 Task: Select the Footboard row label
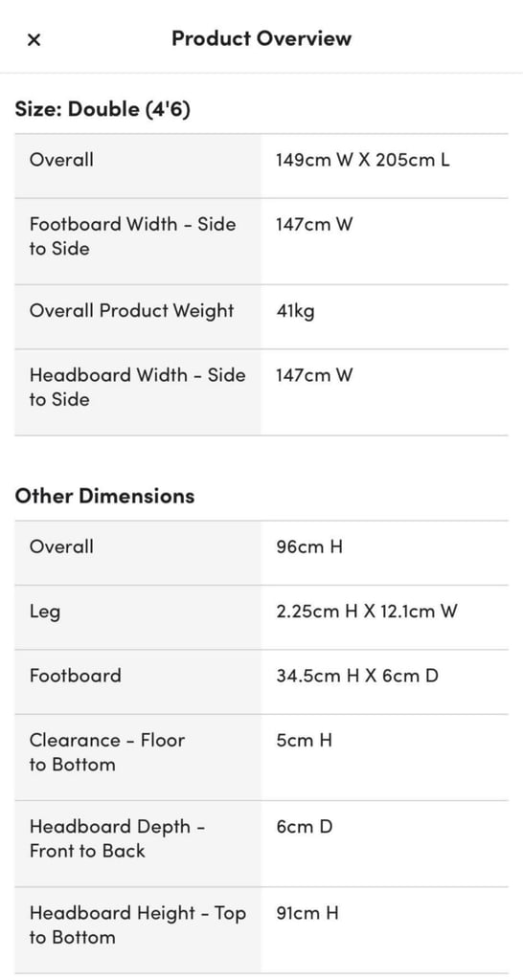tap(75, 676)
